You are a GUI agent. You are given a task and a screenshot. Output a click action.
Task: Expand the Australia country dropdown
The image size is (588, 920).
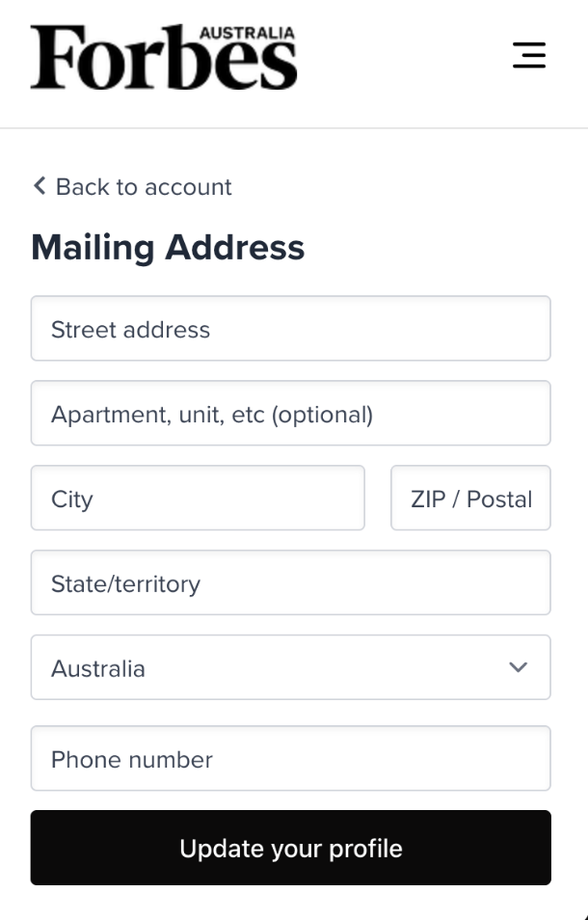click(289, 667)
